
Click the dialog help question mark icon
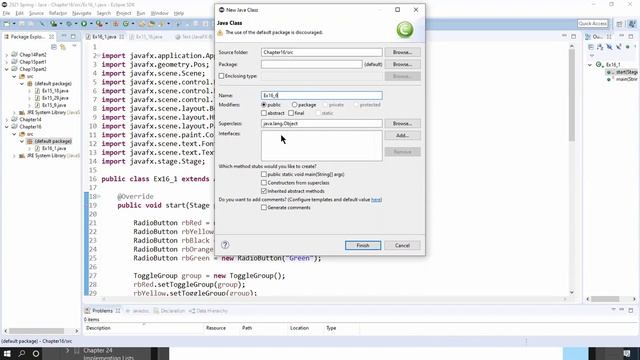click(x=225, y=244)
